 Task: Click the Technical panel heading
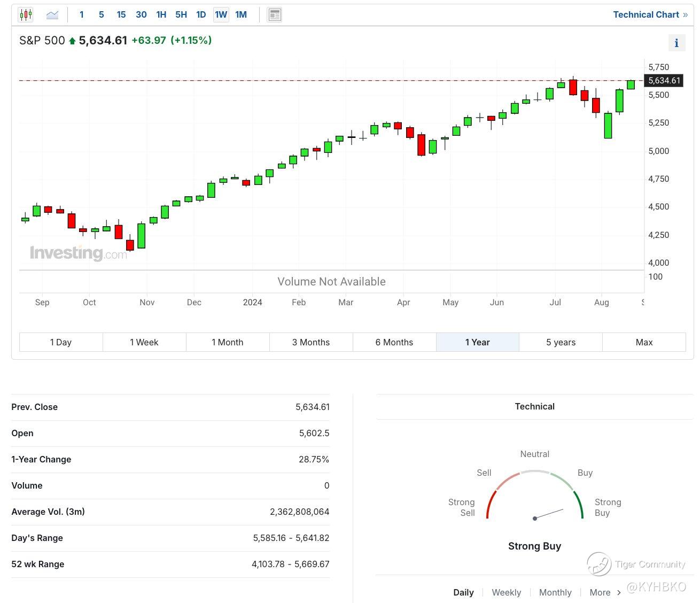click(x=535, y=406)
